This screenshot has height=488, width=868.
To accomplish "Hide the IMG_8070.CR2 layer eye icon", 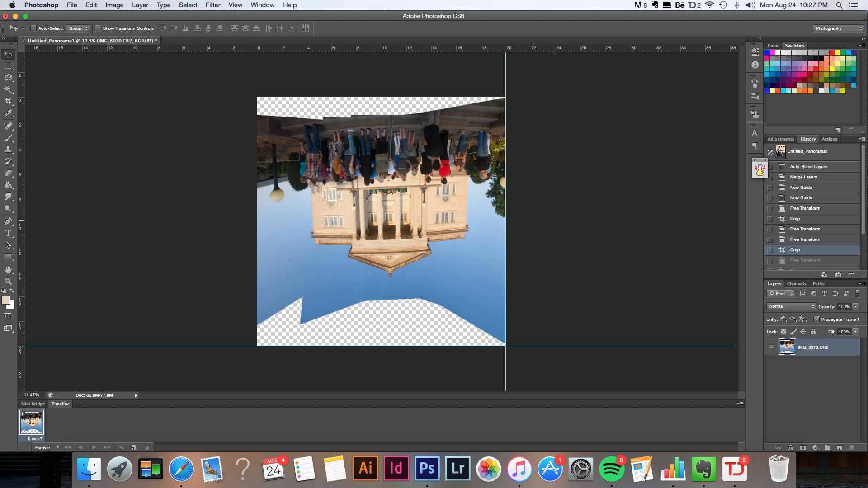I will pyautogui.click(x=771, y=347).
